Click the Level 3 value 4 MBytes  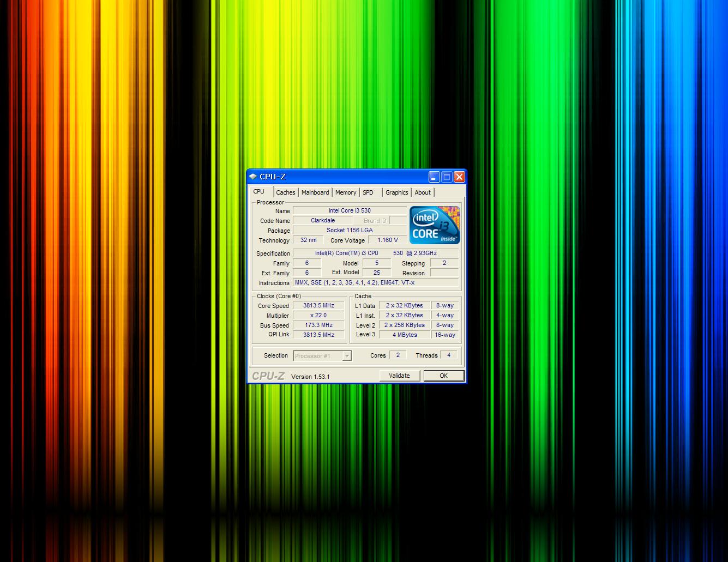[405, 335]
